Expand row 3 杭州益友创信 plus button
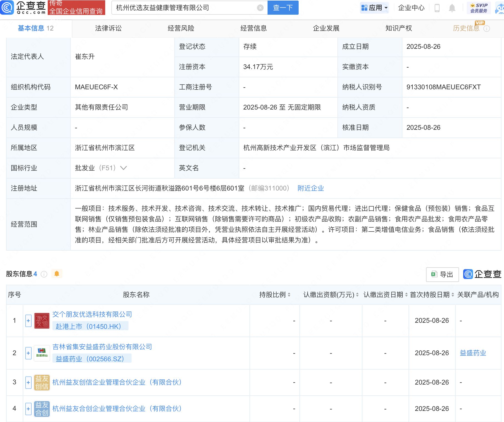The width and height of the screenshot is (504, 422). 28,383
